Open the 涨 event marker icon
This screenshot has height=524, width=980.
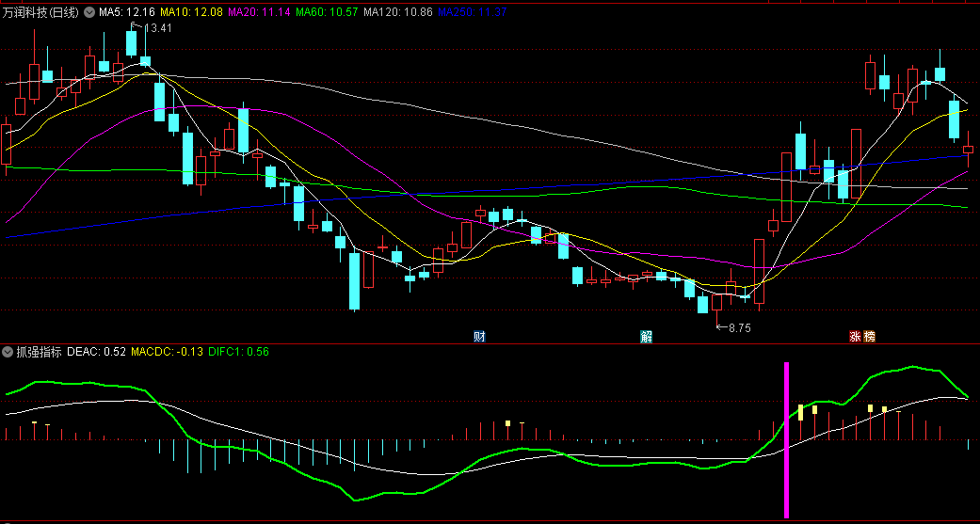[855, 337]
